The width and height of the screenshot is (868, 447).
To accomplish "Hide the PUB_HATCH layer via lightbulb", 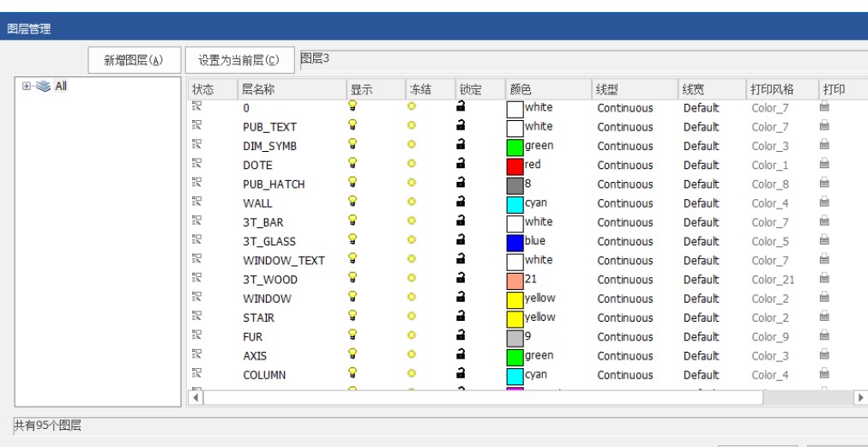I will pos(353,184).
